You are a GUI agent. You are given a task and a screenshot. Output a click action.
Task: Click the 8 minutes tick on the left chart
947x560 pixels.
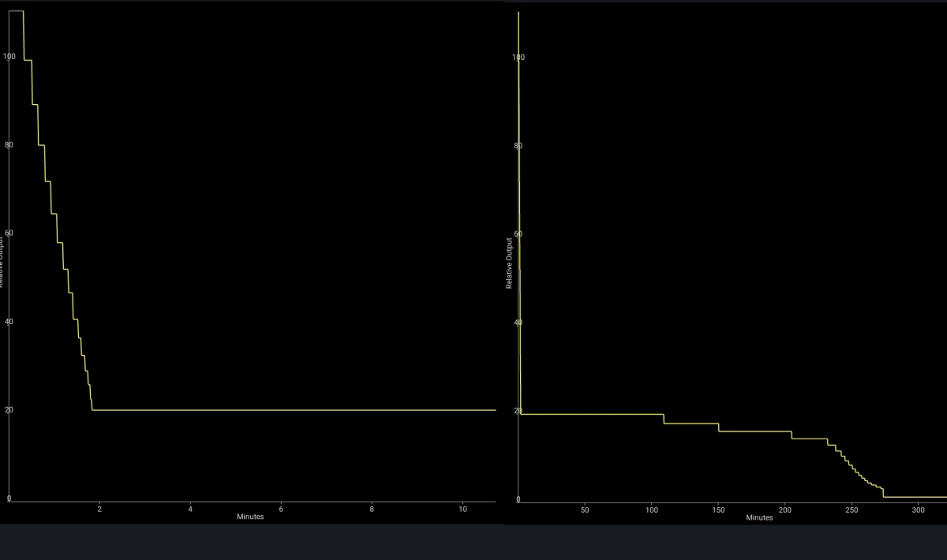(372, 510)
